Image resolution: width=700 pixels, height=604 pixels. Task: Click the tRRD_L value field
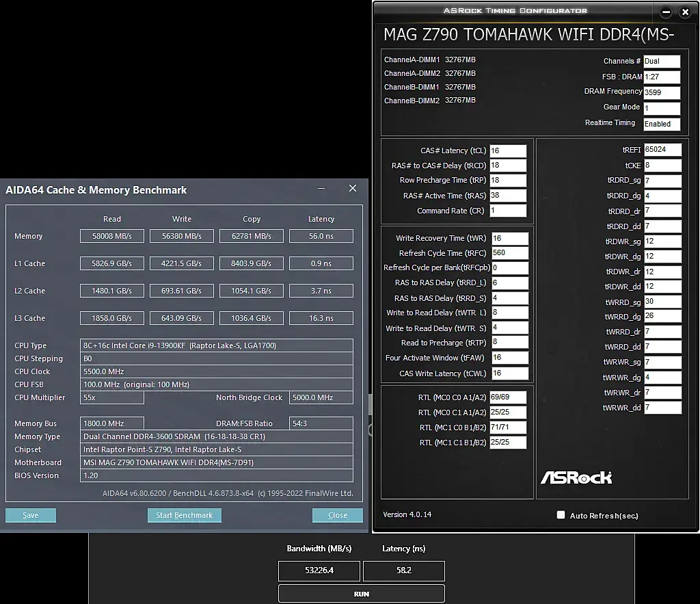click(x=510, y=283)
